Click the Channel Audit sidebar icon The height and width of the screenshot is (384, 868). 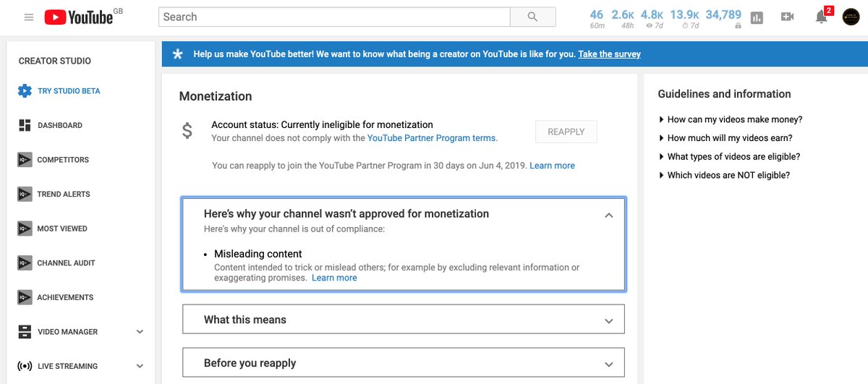25,263
